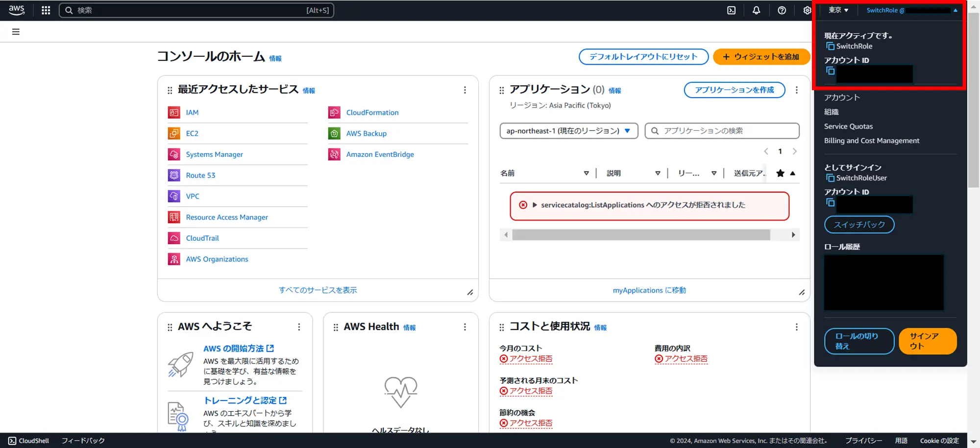Open options menu of AWS Health widget
Viewport: 980px width, 448px height.
click(x=465, y=327)
